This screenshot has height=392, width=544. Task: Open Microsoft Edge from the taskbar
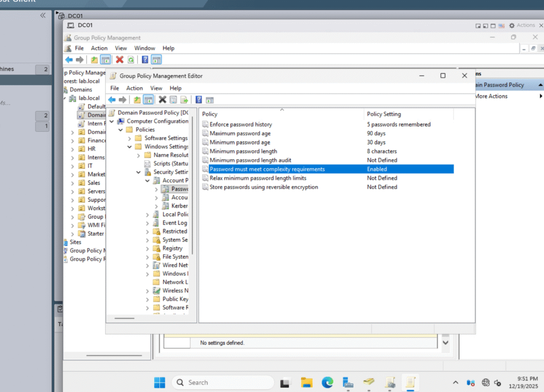(x=327, y=382)
